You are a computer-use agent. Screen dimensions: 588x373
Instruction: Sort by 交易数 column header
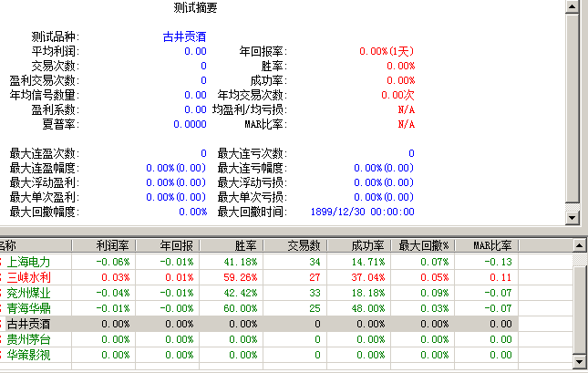(295, 246)
